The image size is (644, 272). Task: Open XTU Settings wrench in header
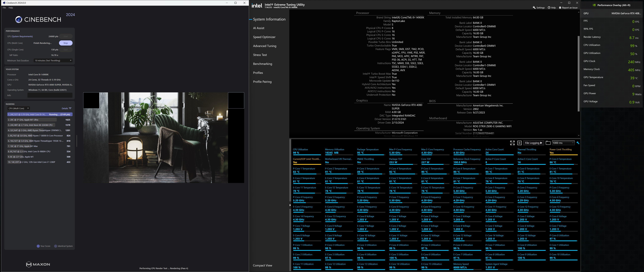tap(534, 8)
